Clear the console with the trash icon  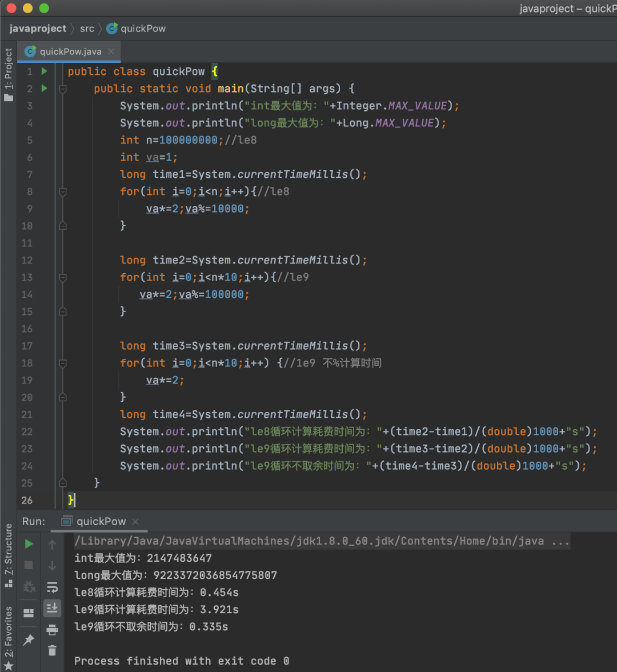53,650
